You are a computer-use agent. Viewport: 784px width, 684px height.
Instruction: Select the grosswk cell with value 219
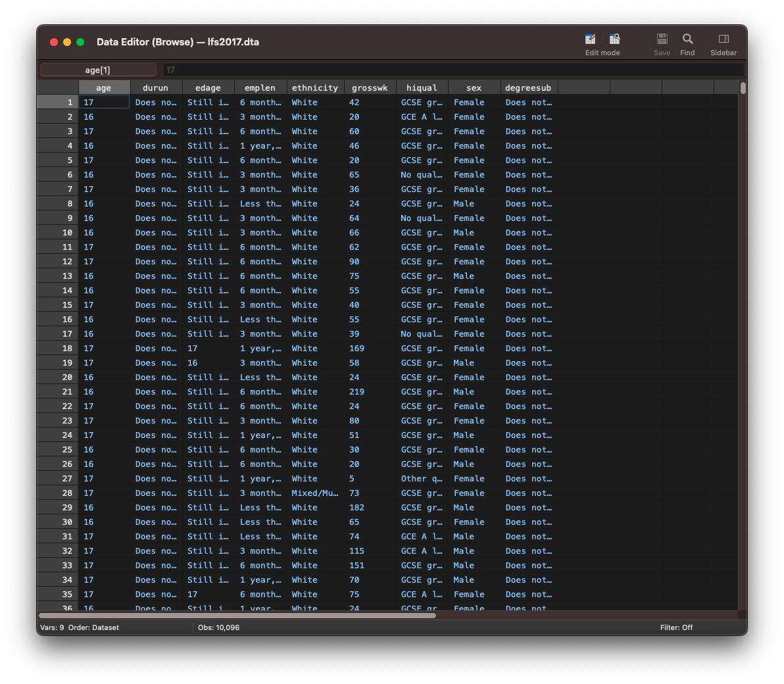coord(356,392)
